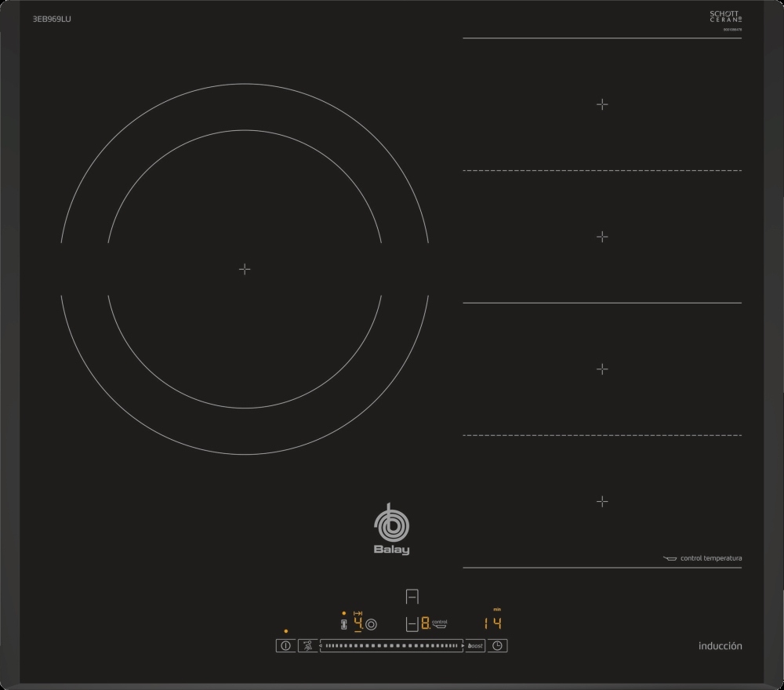Tap the child lock/wipe protection icon

point(308,646)
